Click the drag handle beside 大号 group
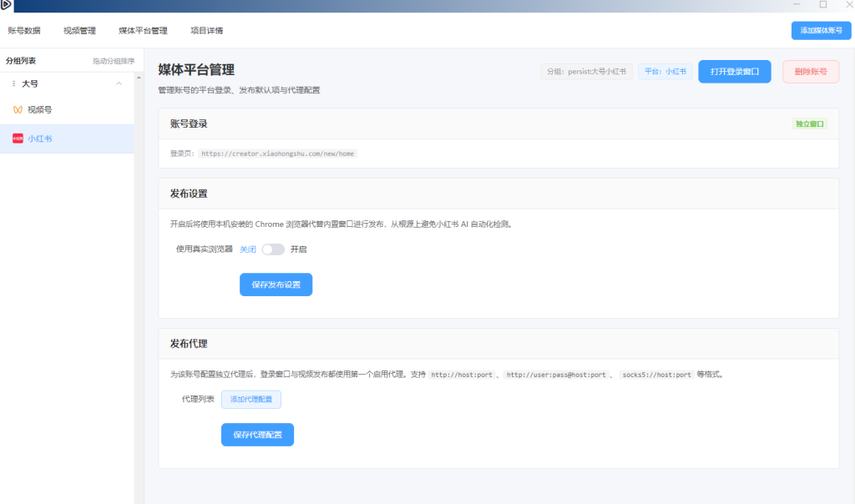The image size is (855, 504). coord(13,84)
